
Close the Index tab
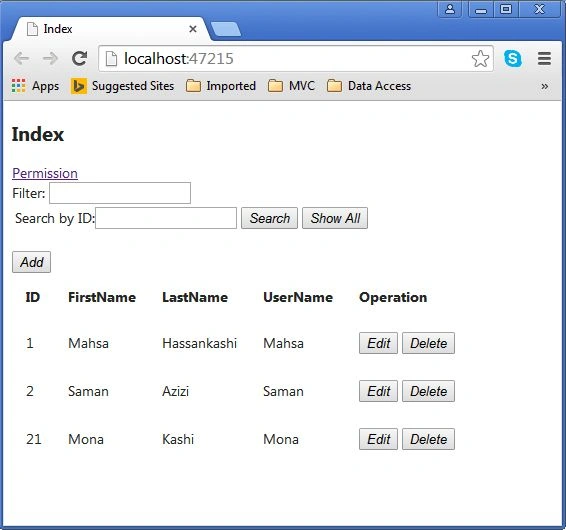pyautogui.click(x=193, y=29)
